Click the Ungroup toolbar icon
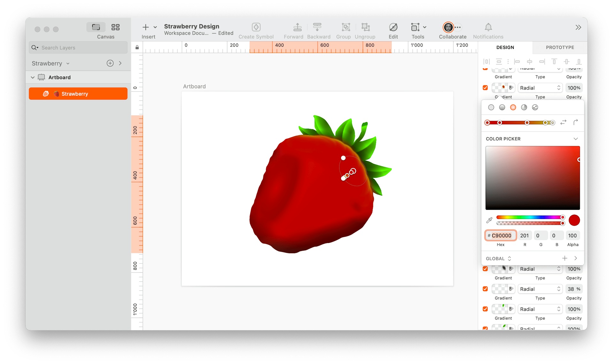 pos(365,27)
